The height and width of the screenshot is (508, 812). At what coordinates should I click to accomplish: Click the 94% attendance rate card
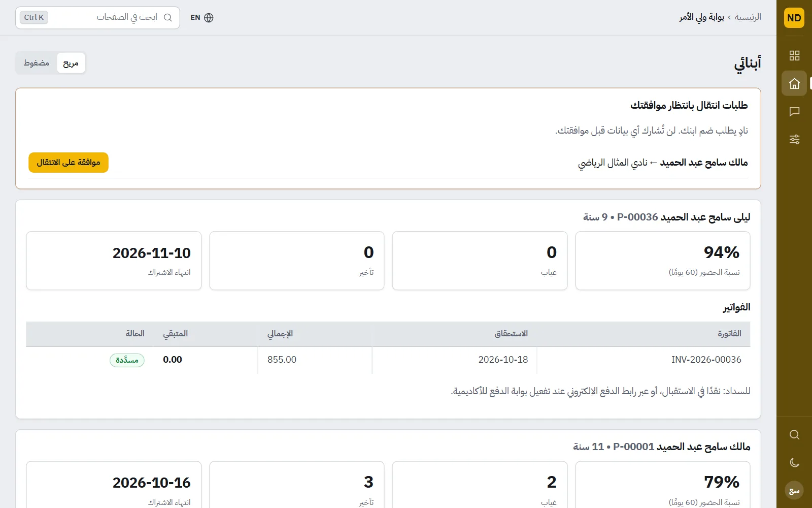[x=663, y=261]
